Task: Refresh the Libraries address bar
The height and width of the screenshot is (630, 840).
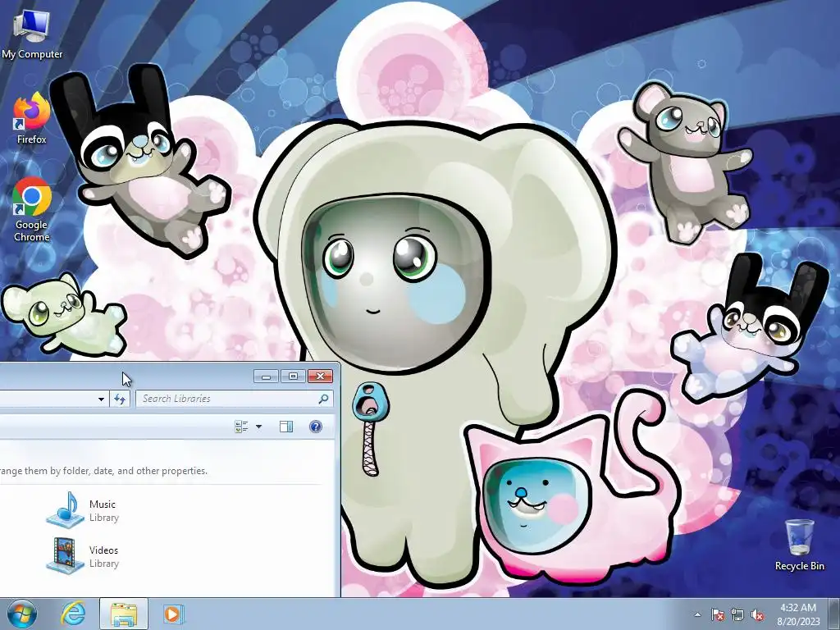Action: 120,399
